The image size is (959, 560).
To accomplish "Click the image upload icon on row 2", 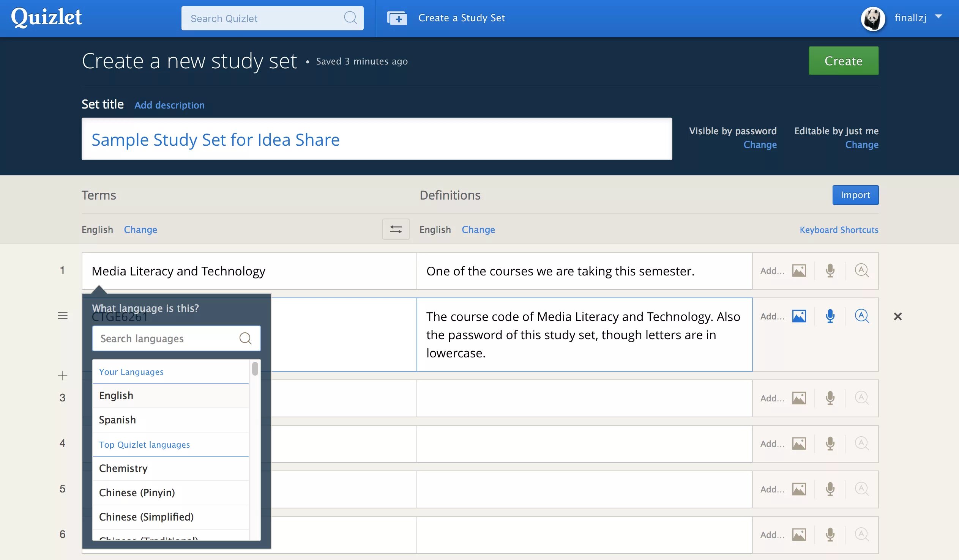I will 799,316.
